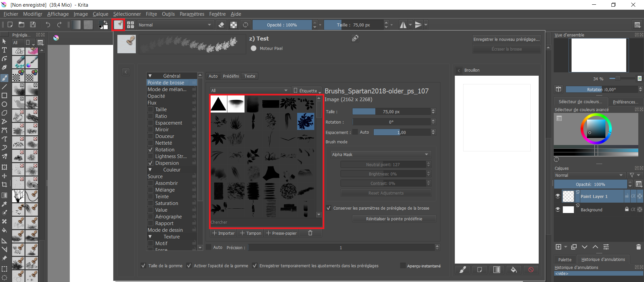This screenshot has width=644, height=282.
Task: Hide the Paint Layer 1 layer
Action: pos(558,196)
